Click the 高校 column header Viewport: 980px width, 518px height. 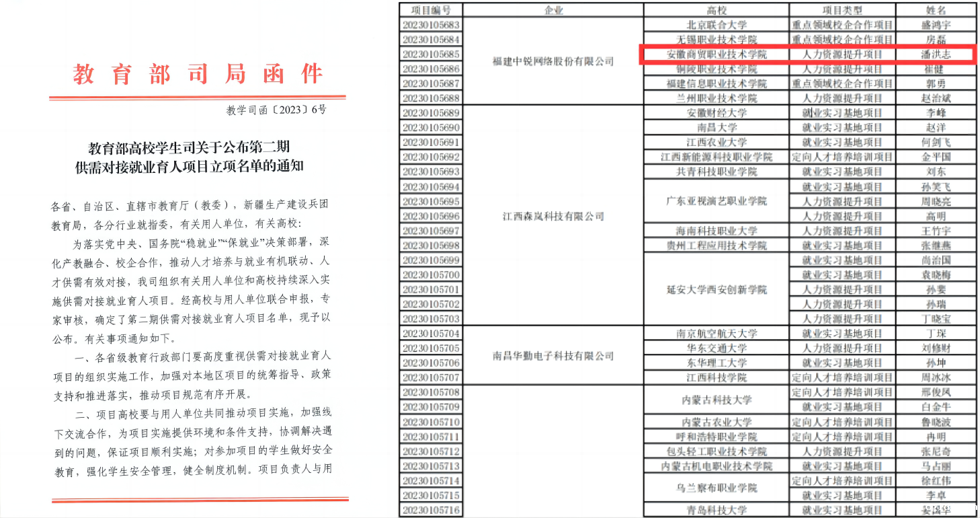717,10
